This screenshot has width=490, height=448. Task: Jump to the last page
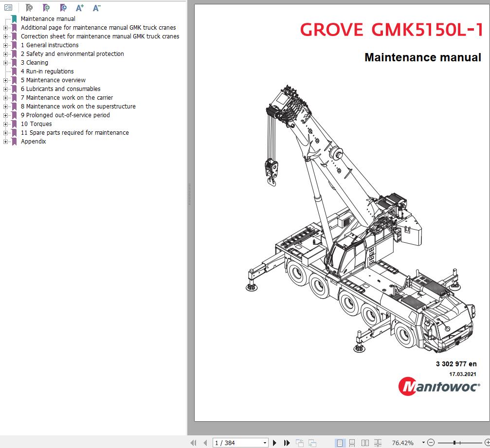(287, 443)
